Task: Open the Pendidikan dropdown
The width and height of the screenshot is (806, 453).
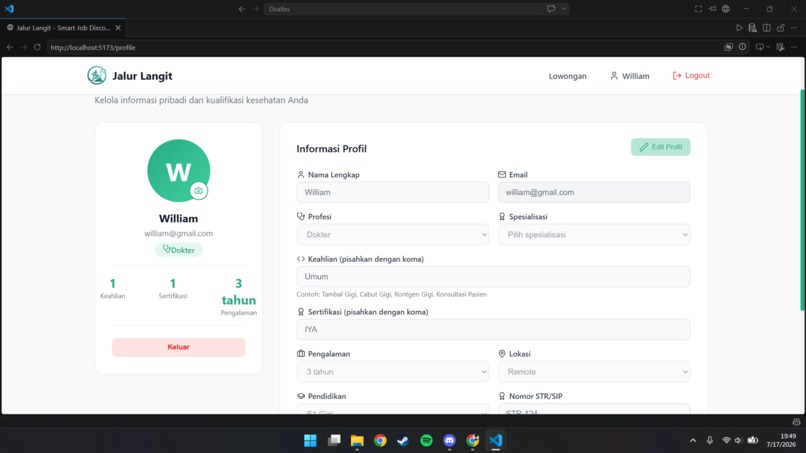Action: tap(393, 409)
